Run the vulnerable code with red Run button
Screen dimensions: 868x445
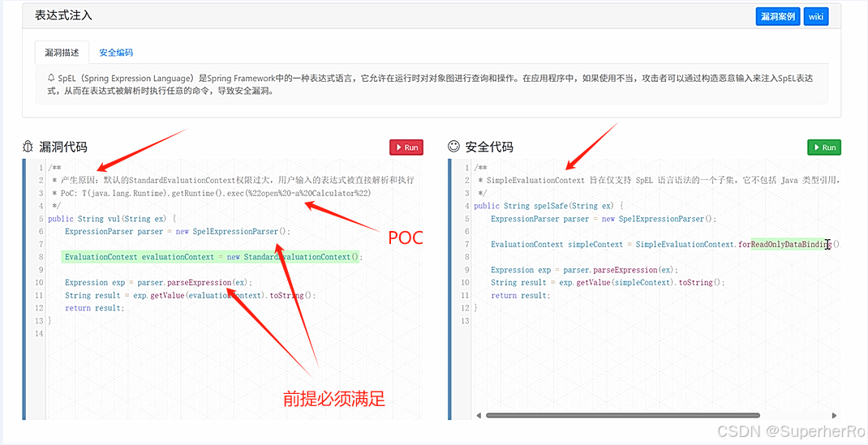tap(406, 148)
